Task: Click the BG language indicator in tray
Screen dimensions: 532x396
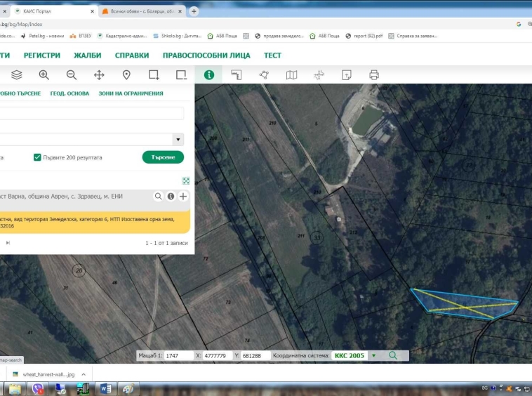Action: (484, 388)
